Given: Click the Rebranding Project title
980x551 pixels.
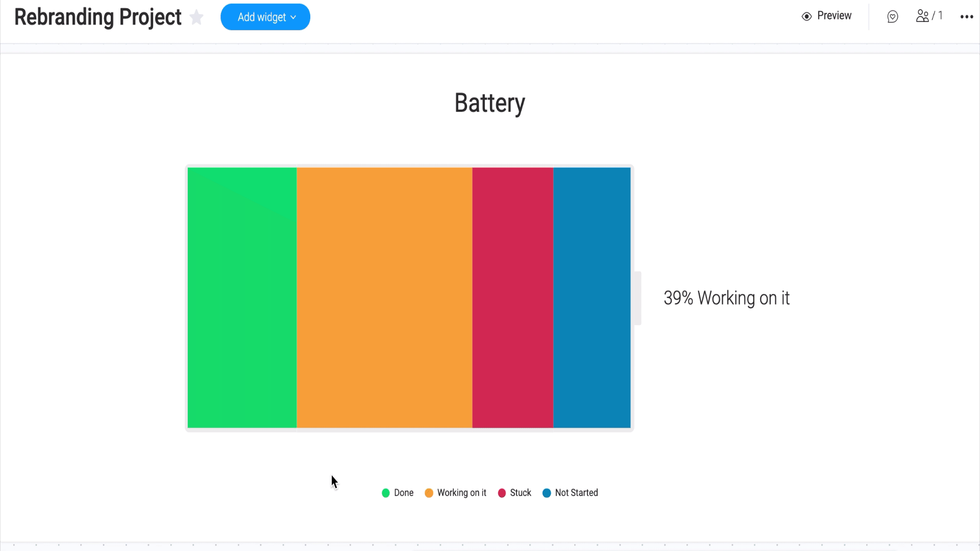Looking at the screenshot, I should click(x=98, y=17).
